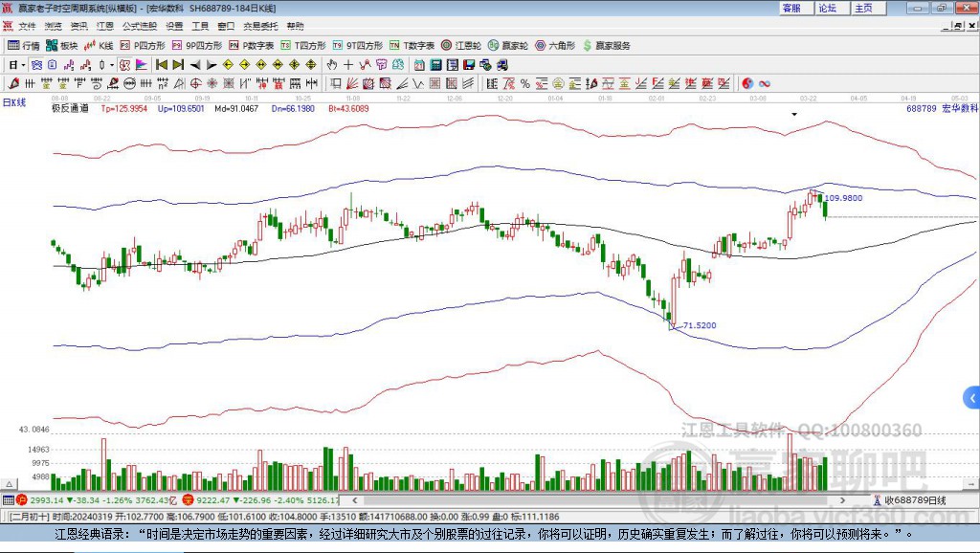Click the red pencil drawing icon

(13, 84)
